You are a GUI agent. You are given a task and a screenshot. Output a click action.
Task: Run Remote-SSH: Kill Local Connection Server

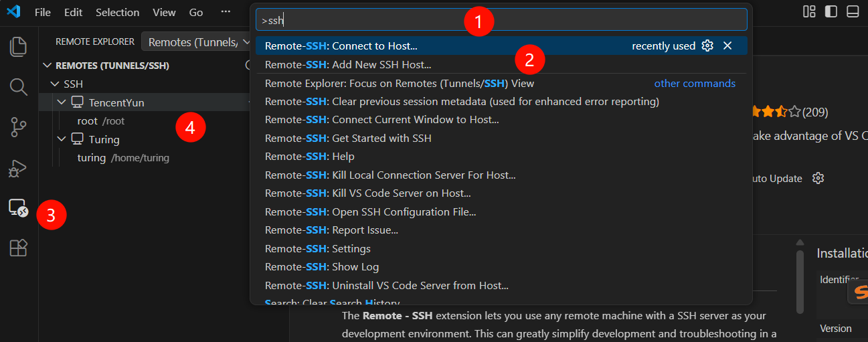point(501,175)
